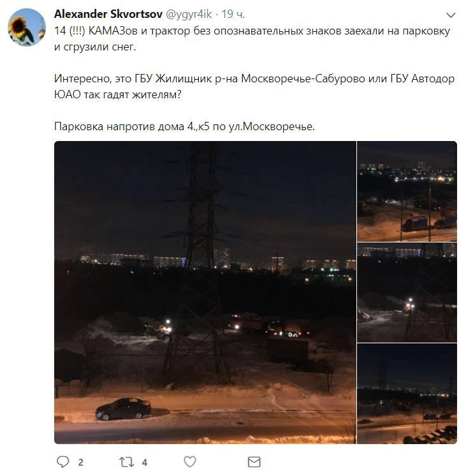Screen dimensions: 466x476
Task: Click the reply count number 2
Action: (80, 463)
